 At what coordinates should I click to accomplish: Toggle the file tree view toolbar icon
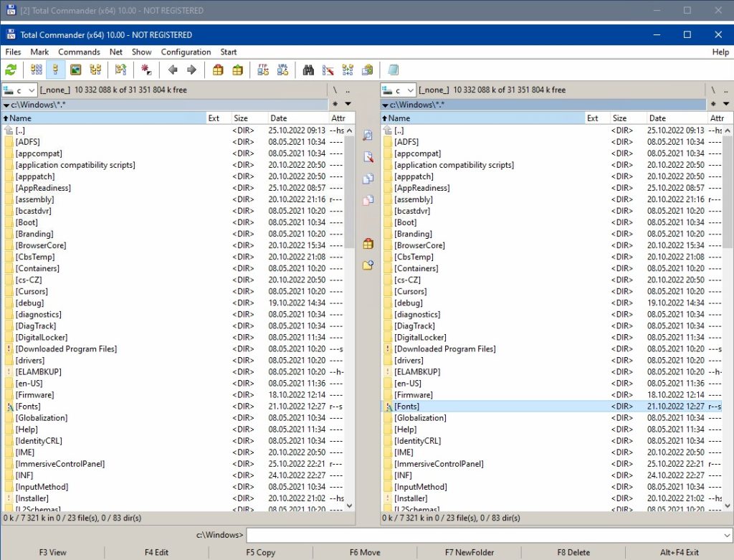(x=95, y=70)
